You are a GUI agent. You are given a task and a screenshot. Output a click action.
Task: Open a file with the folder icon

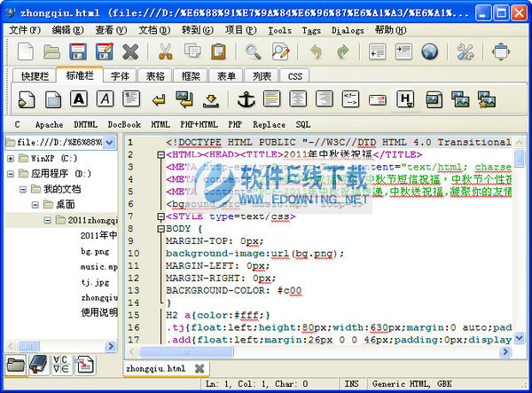pyautogui.click(x=51, y=51)
